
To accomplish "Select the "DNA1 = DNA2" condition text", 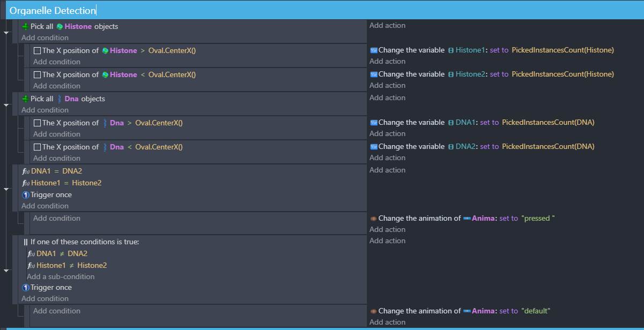I will [57, 171].
